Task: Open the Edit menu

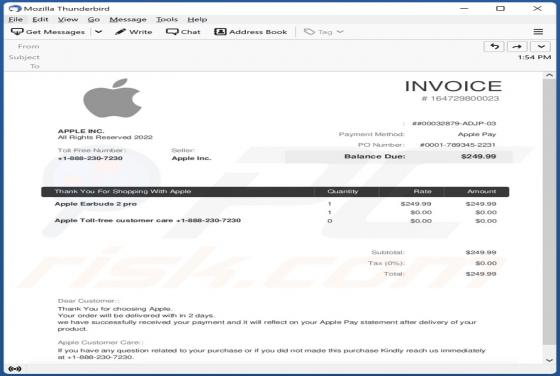Action: (x=40, y=19)
